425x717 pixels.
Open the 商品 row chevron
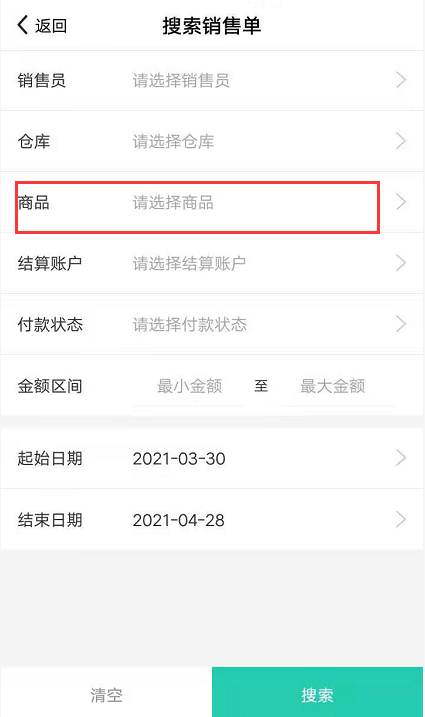401,202
